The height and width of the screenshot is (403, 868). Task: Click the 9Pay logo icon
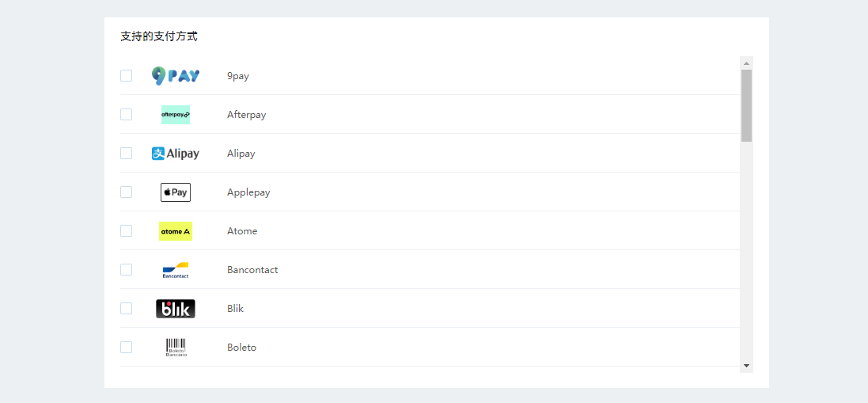pyautogui.click(x=176, y=76)
